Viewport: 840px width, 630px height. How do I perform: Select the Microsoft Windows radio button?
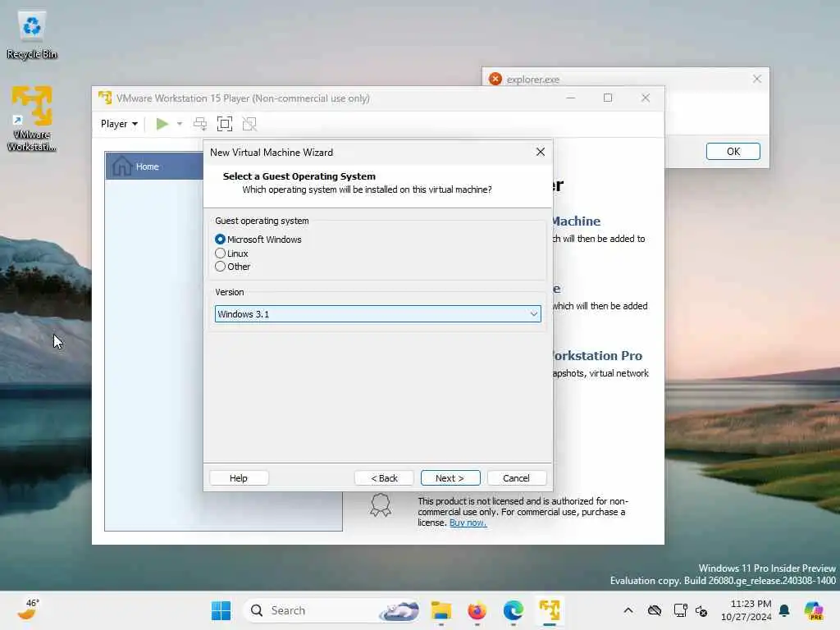pyautogui.click(x=220, y=240)
